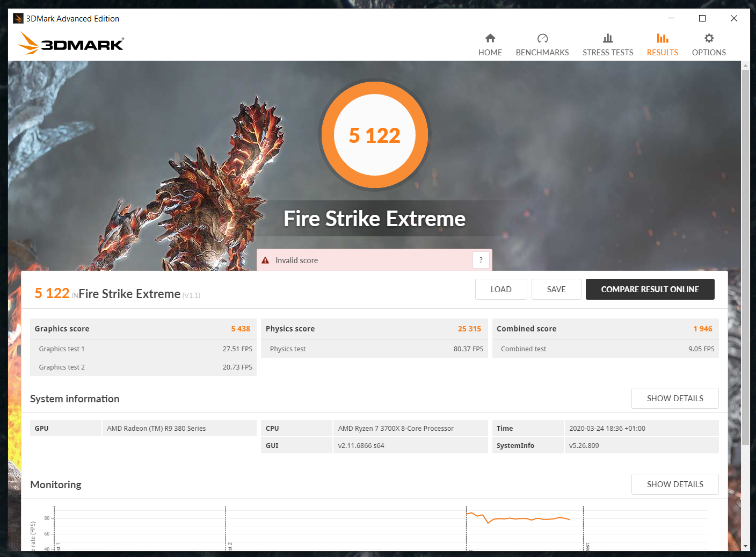Show details for System information

[x=675, y=398]
